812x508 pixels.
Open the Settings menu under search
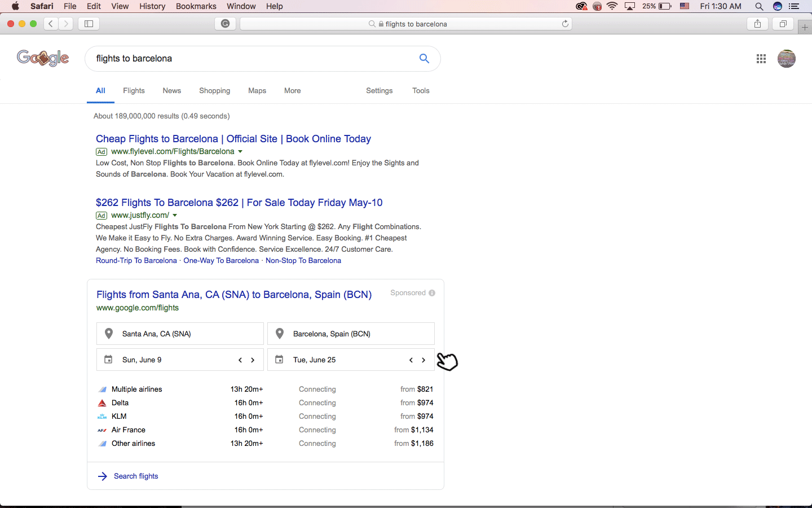(379, 90)
